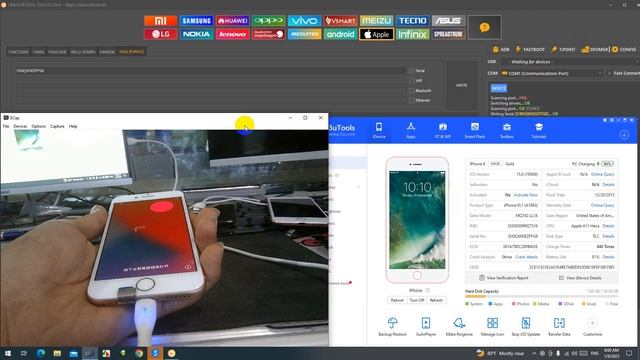Image resolution: width=640 pixels, height=360 pixels.
Task: Select the Spreadtrum brand logo
Action: point(448,34)
